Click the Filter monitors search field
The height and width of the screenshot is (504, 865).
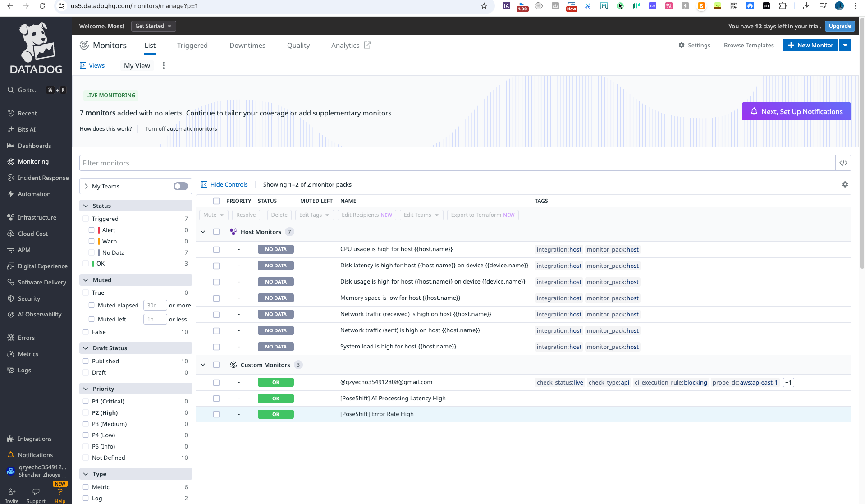[458, 163]
